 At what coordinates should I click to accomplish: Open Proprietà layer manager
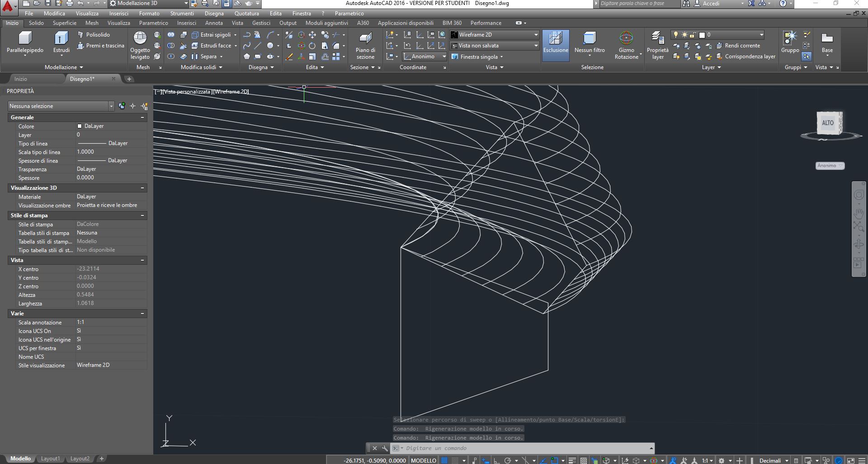pos(657,45)
